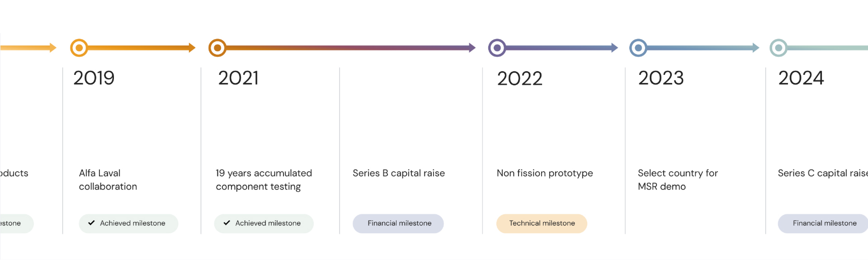This screenshot has width=868, height=280.
Task: Click the orange arrowhead after 2019 marker
Action: pos(192,48)
